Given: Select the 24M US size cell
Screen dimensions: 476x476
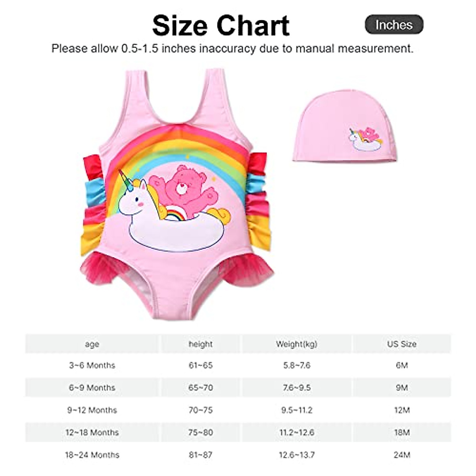Looking at the screenshot, I should pyautogui.click(x=402, y=455).
